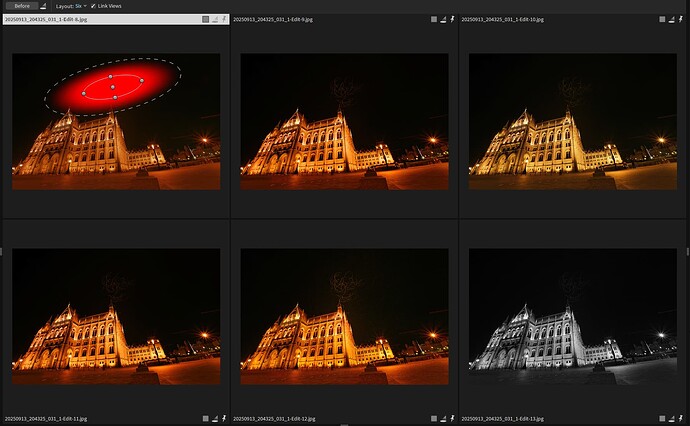Click the lightning bolt icon for Edit-8
690x426 pixels.
[x=225, y=19]
